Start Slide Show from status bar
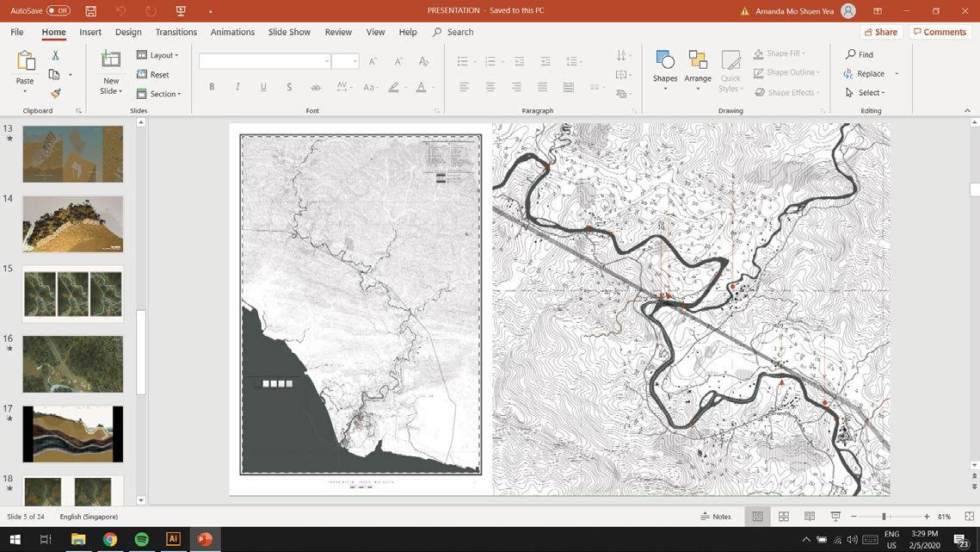Viewport: 980px width, 552px height. pyautogui.click(x=835, y=517)
